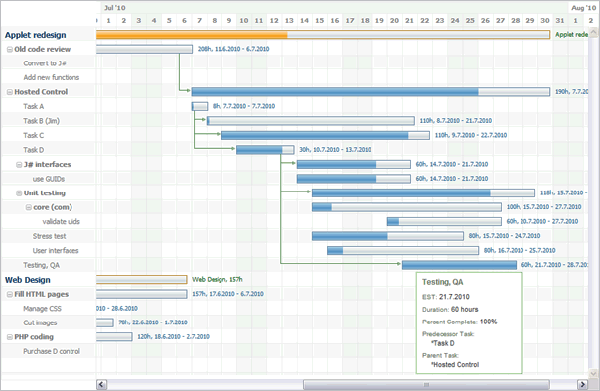Click the '110h, 9.7.2010 - 22.7.2010' label

point(471,135)
